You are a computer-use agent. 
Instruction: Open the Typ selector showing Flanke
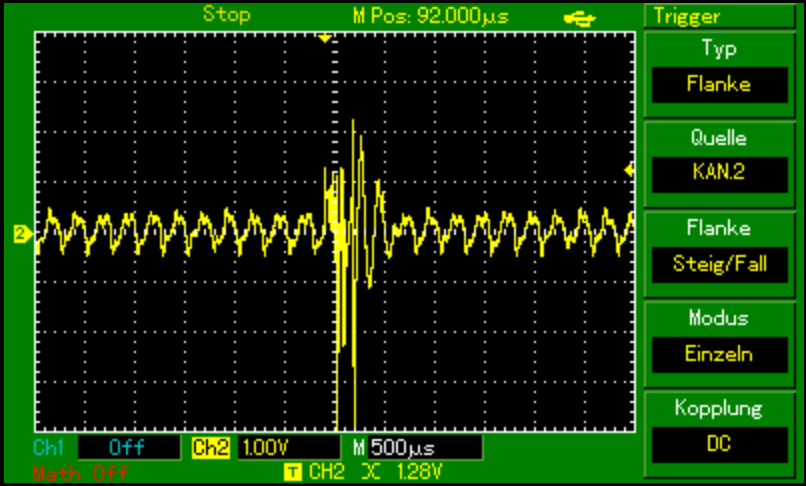pos(719,85)
